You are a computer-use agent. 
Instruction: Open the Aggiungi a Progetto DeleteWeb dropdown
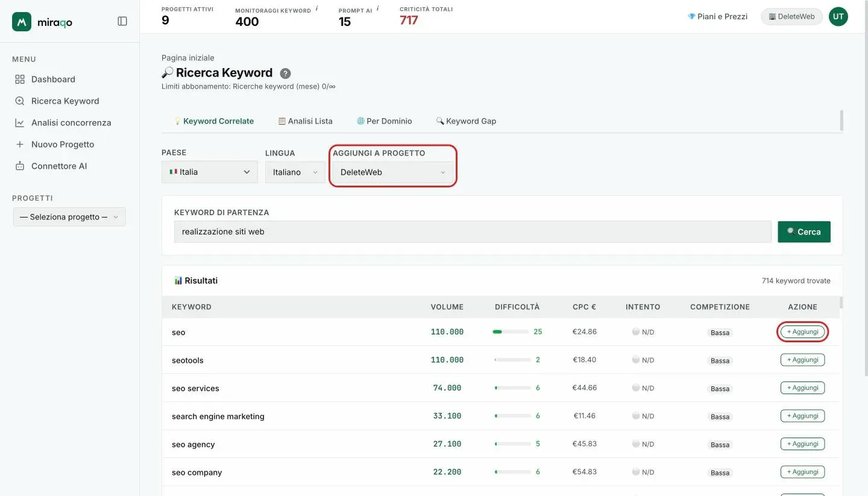pyautogui.click(x=392, y=172)
